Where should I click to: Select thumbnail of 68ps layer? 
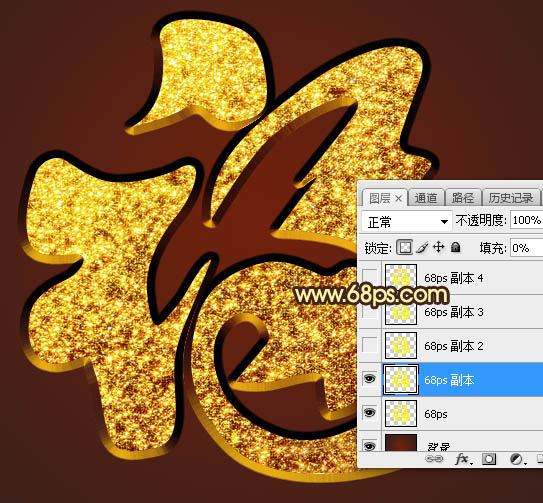(x=401, y=413)
